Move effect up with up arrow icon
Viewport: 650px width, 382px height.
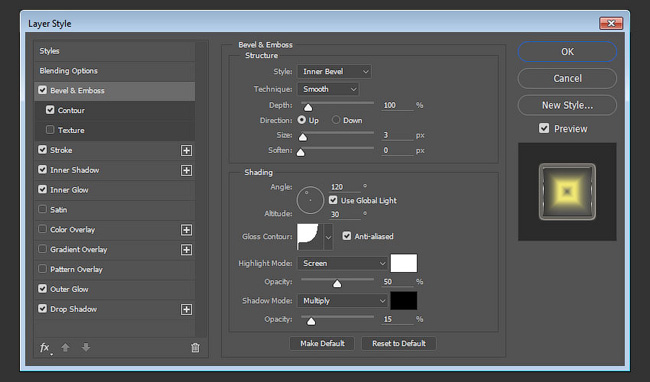tap(65, 348)
